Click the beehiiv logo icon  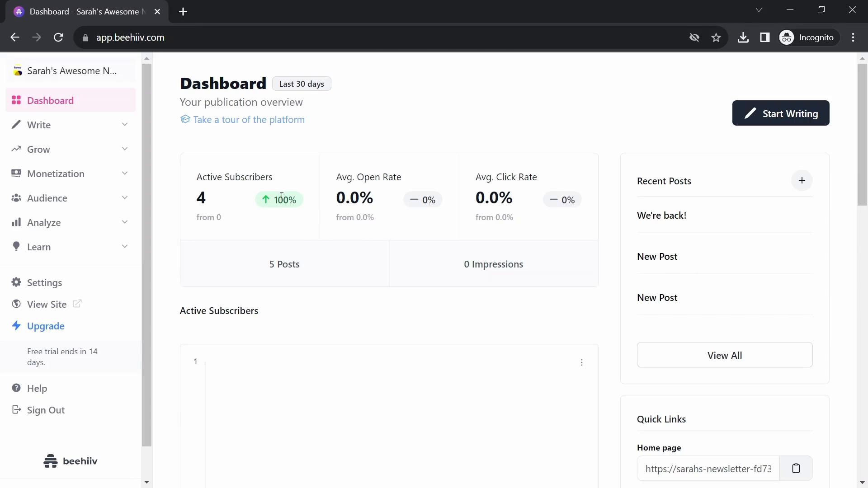click(x=51, y=460)
